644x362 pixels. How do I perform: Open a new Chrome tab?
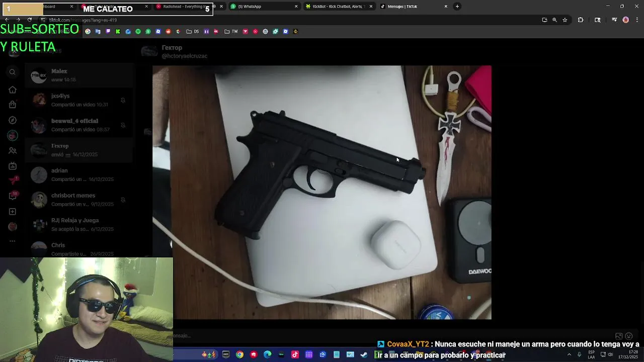[x=457, y=7]
